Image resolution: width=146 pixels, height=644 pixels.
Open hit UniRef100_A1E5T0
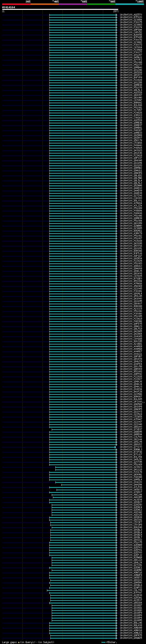pyautogui.click(x=131, y=15)
